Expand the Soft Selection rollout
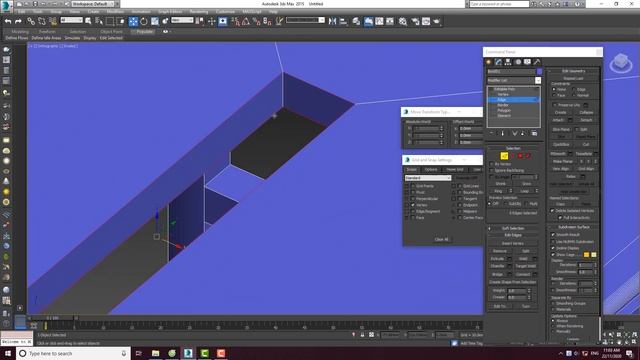 (x=513, y=229)
